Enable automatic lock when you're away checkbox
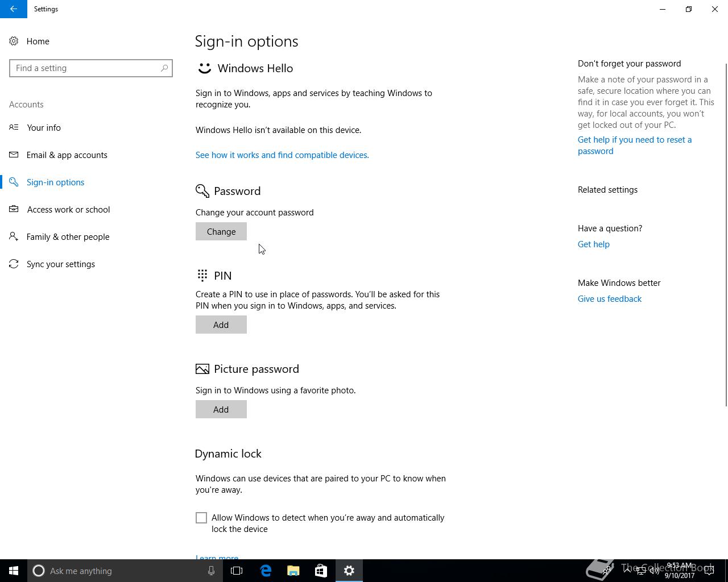 [201, 518]
